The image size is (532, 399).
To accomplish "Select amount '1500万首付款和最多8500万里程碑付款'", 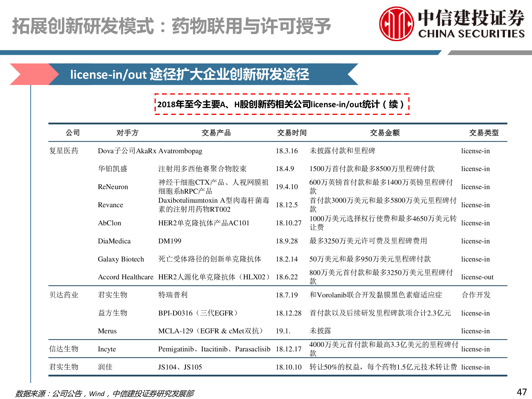I will tap(372, 169).
